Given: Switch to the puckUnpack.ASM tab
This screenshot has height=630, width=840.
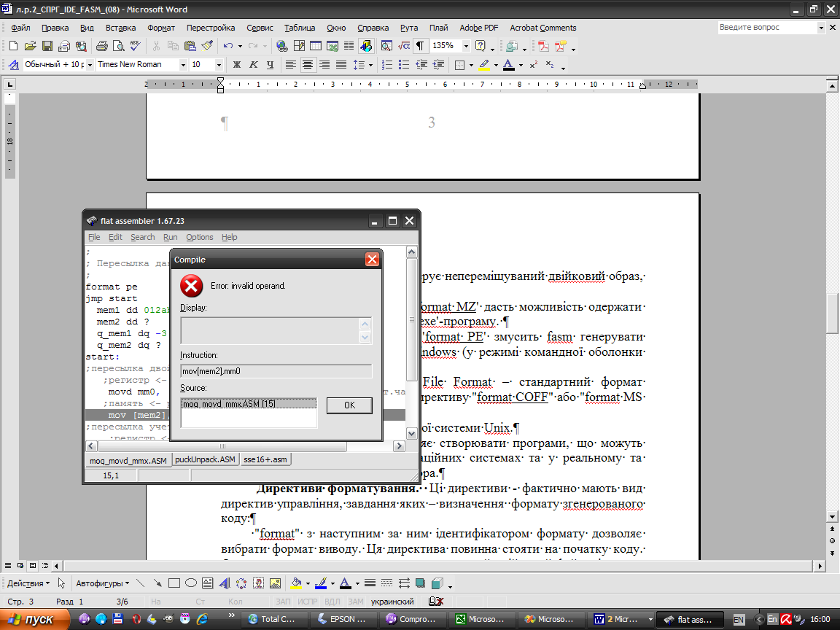Looking at the screenshot, I should [x=205, y=459].
